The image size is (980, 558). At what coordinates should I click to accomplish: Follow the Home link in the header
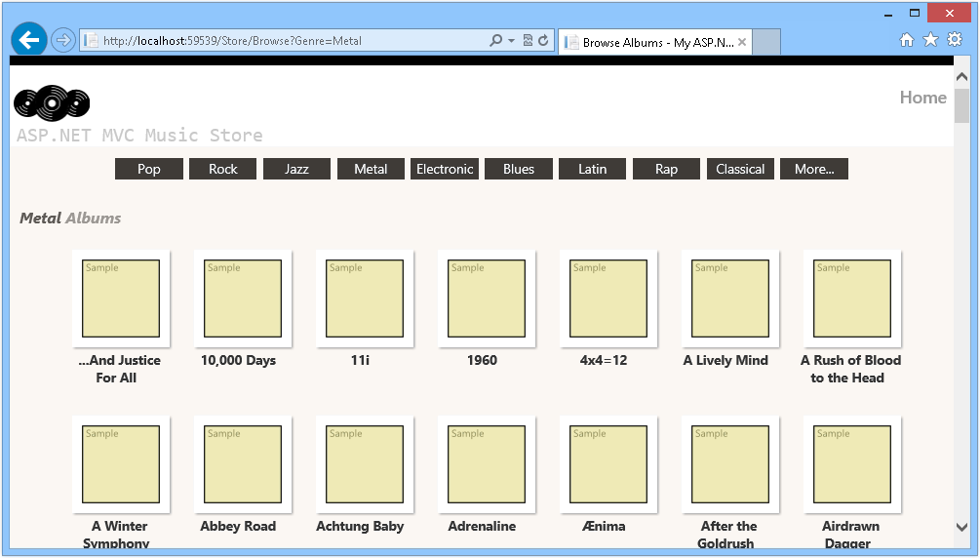(x=922, y=98)
